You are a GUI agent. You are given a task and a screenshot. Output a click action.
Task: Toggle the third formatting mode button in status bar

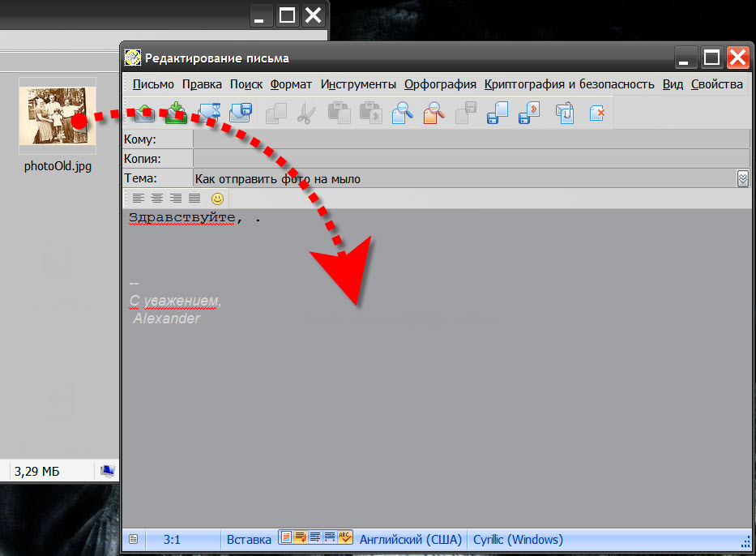[315, 537]
